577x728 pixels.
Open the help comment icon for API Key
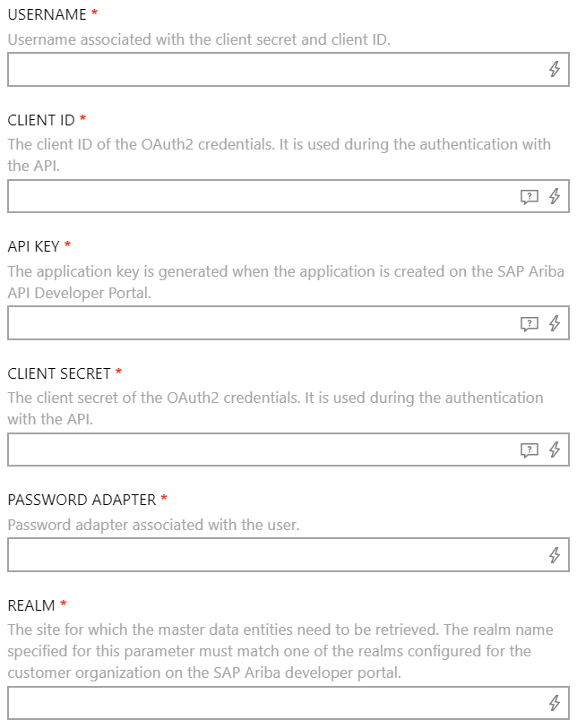pyautogui.click(x=530, y=324)
